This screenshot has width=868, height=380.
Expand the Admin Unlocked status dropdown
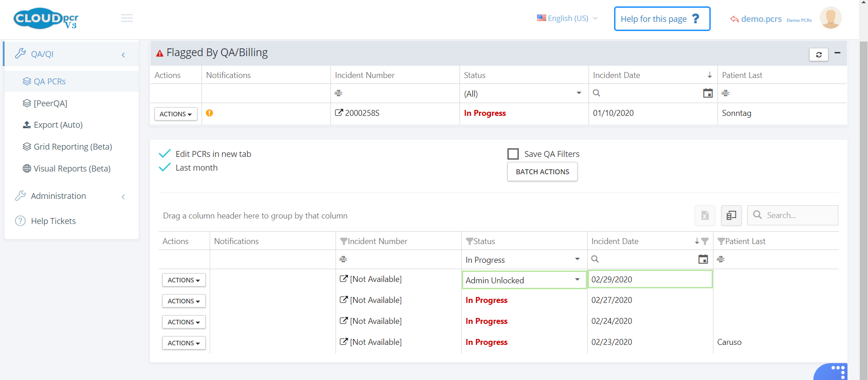point(577,280)
